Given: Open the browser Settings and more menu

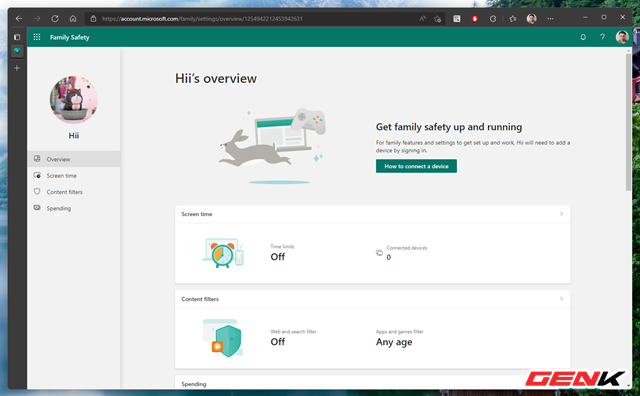Looking at the screenshot, I should [x=550, y=19].
